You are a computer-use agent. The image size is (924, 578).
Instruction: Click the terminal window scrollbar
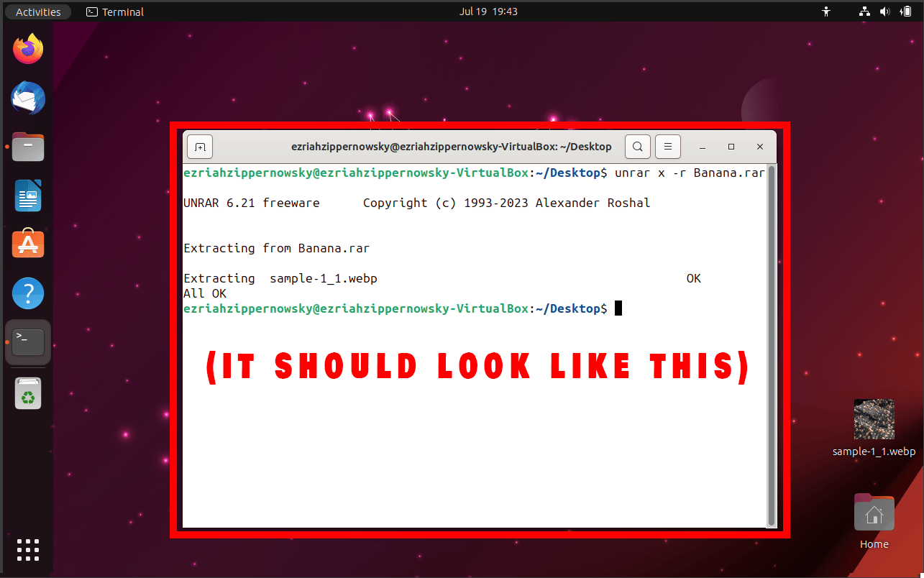pyautogui.click(x=772, y=345)
